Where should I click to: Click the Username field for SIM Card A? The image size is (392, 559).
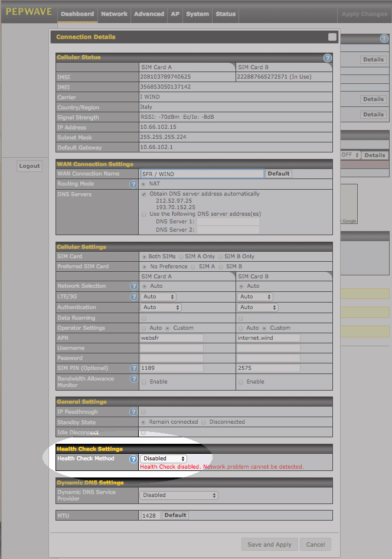coord(172,348)
